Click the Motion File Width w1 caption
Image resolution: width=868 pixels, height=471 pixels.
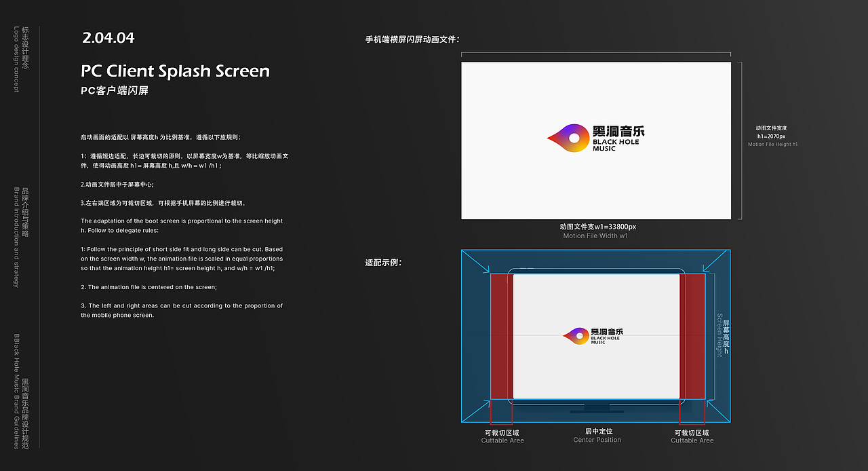[595, 235]
